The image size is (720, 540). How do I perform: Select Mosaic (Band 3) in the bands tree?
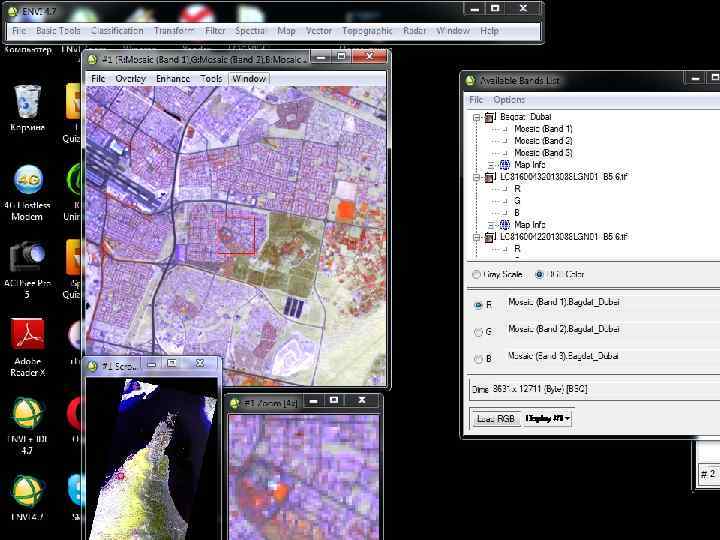click(543, 153)
